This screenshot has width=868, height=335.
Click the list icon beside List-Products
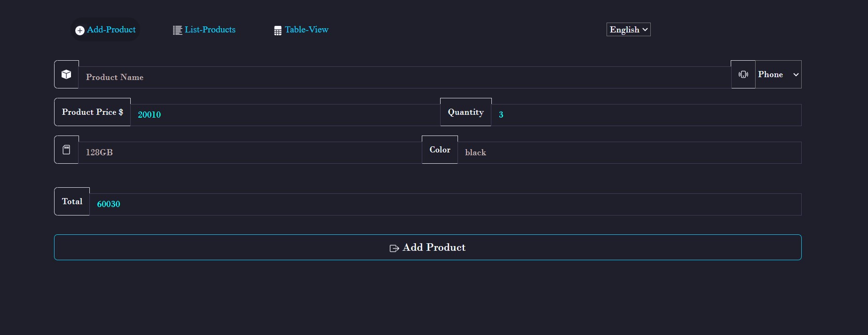click(x=177, y=30)
